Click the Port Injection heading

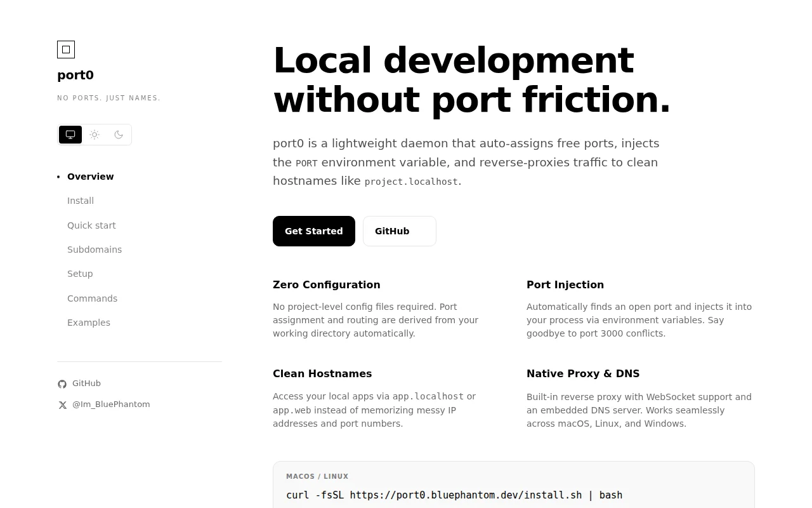[565, 284]
